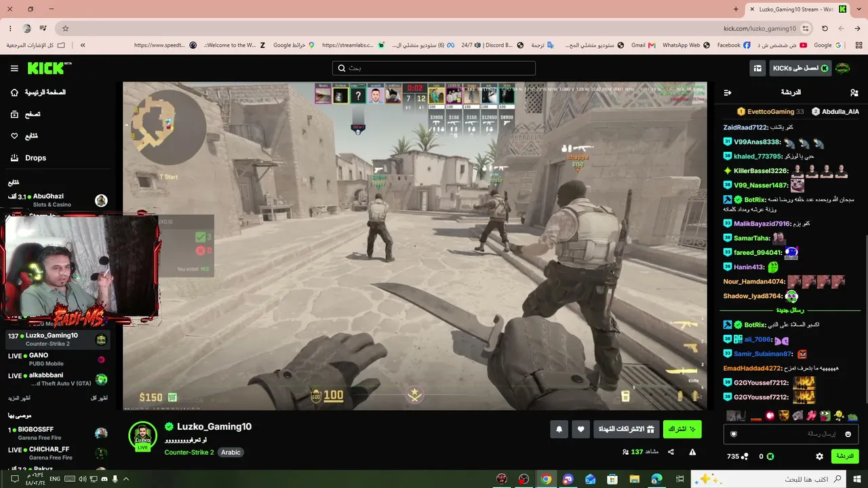
Task: Open GANO PUBG Mobile channel
Action: [58, 359]
